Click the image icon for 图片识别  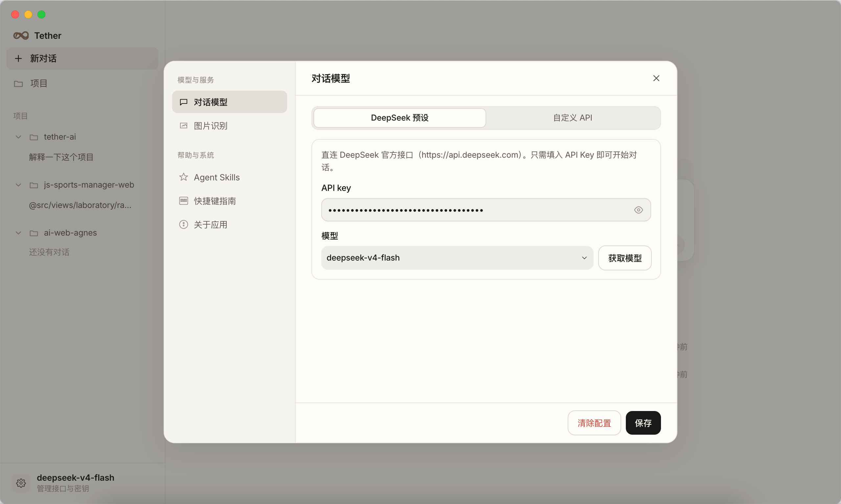(184, 126)
